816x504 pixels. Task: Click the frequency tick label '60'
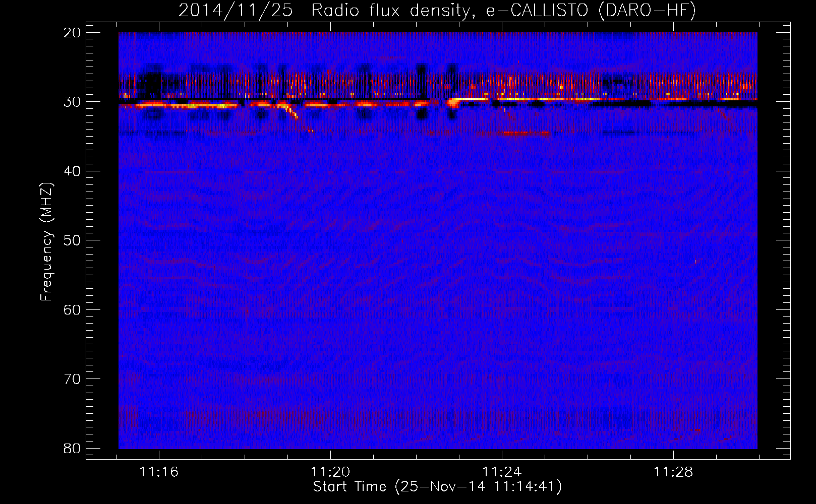pos(72,310)
